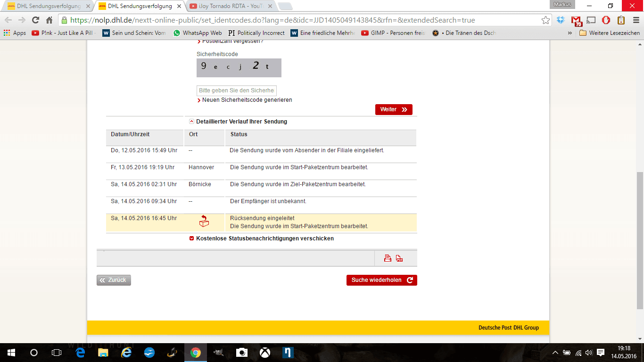Open the P!nk - Just Like A Pill bookmark
The width and height of the screenshot is (644, 362).
coord(64,33)
